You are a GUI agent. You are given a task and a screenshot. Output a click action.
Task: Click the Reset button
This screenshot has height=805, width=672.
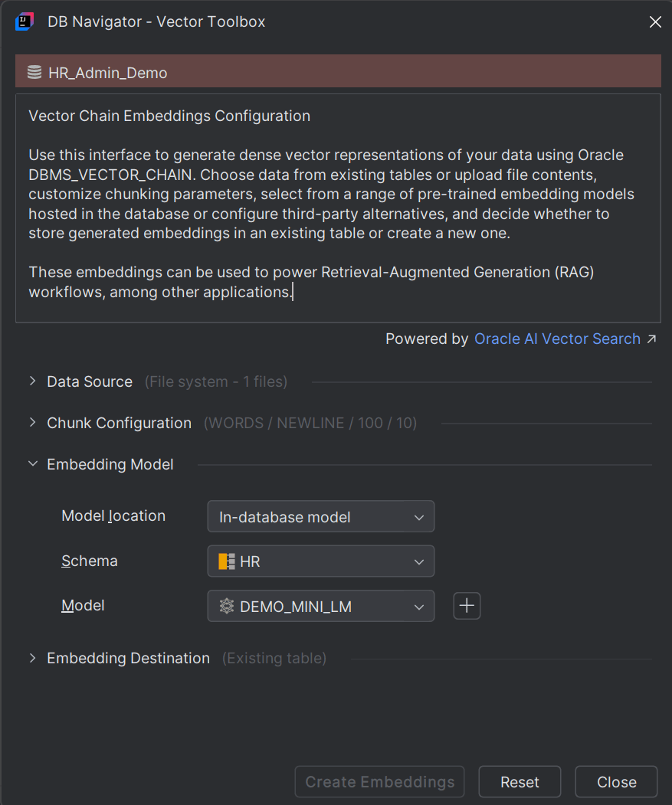coord(520,781)
